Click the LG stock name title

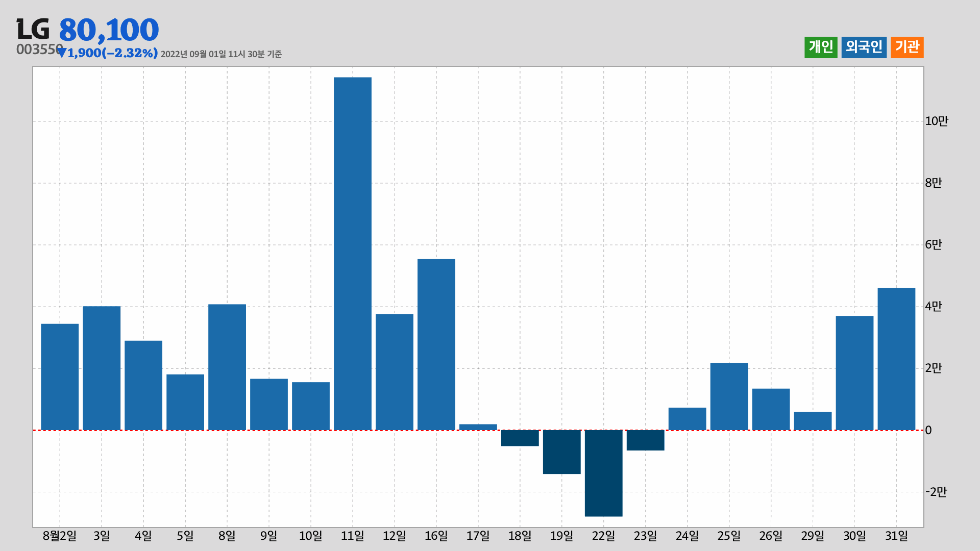(x=33, y=30)
